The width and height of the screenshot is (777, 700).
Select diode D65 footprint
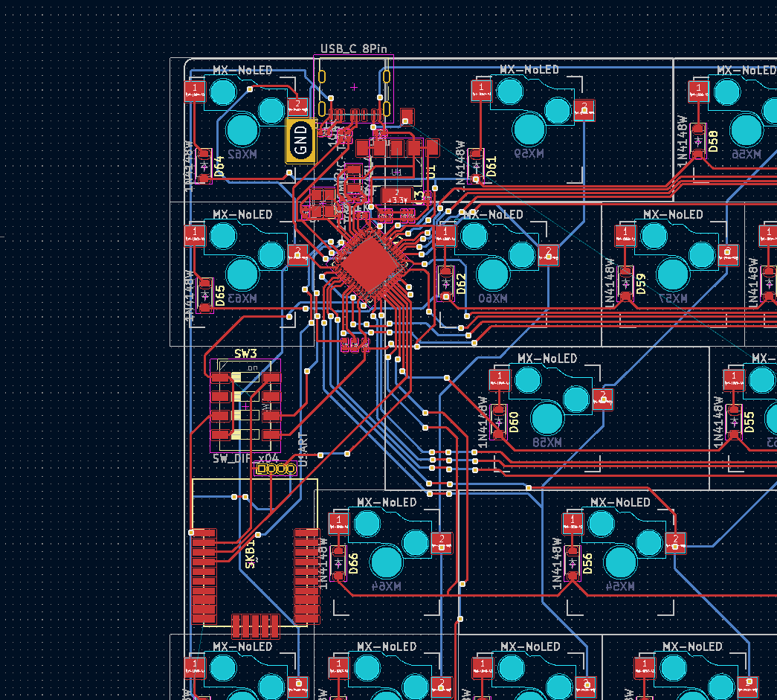click(204, 295)
